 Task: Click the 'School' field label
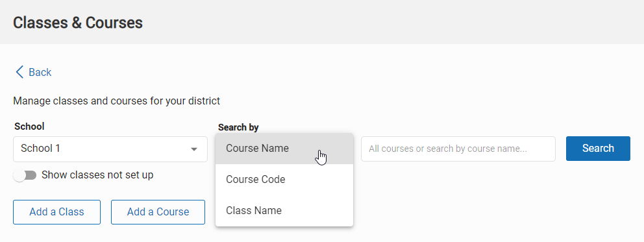29,127
